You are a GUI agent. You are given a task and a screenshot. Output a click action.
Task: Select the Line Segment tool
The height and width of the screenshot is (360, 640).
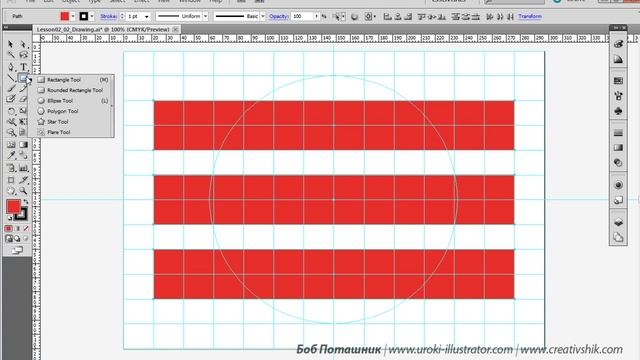(x=11, y=78)
